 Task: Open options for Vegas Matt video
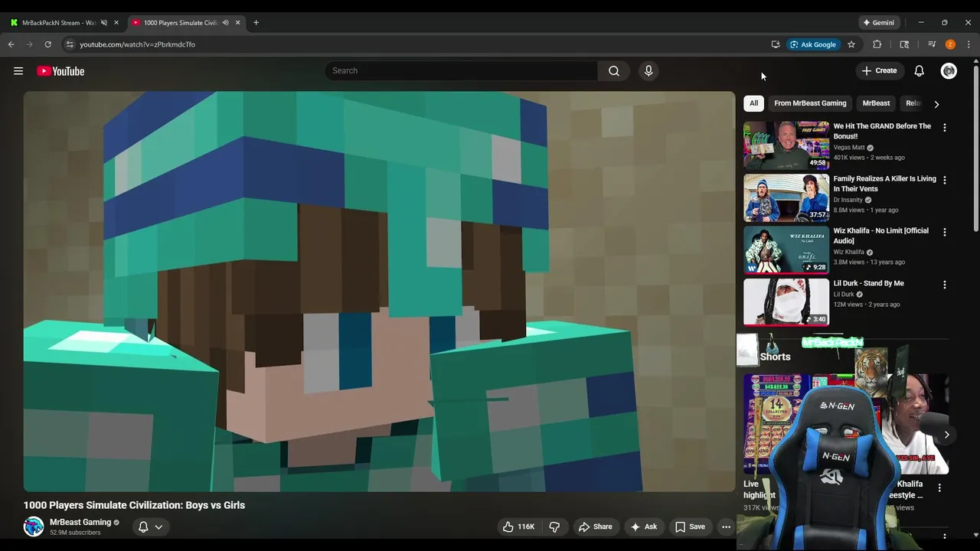coord(944,128)
